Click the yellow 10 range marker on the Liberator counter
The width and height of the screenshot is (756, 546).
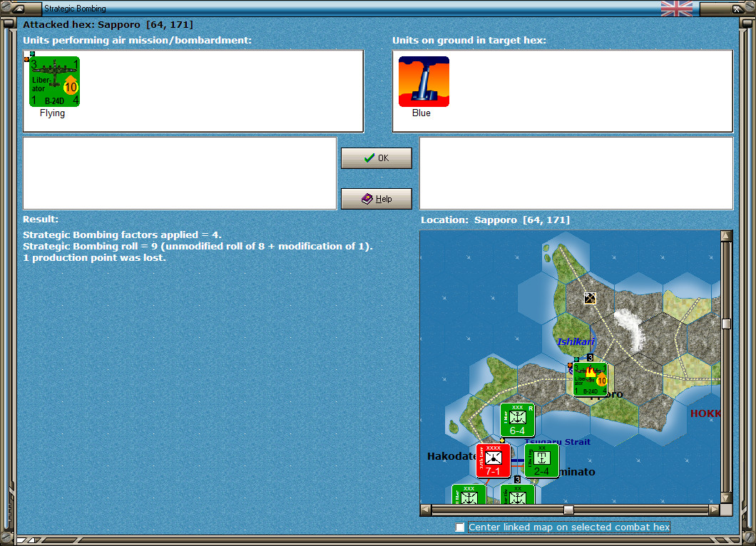[x=71, y=87]
